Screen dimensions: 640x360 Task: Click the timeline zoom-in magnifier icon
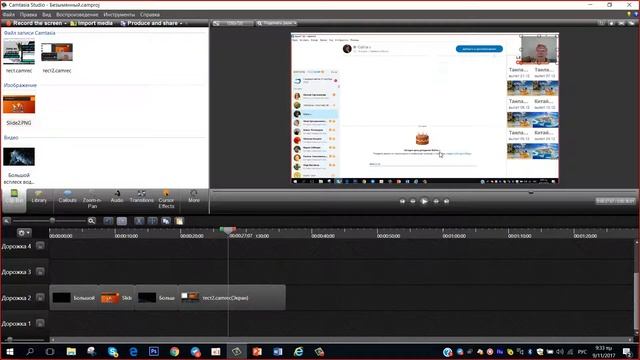coord(91,221)
